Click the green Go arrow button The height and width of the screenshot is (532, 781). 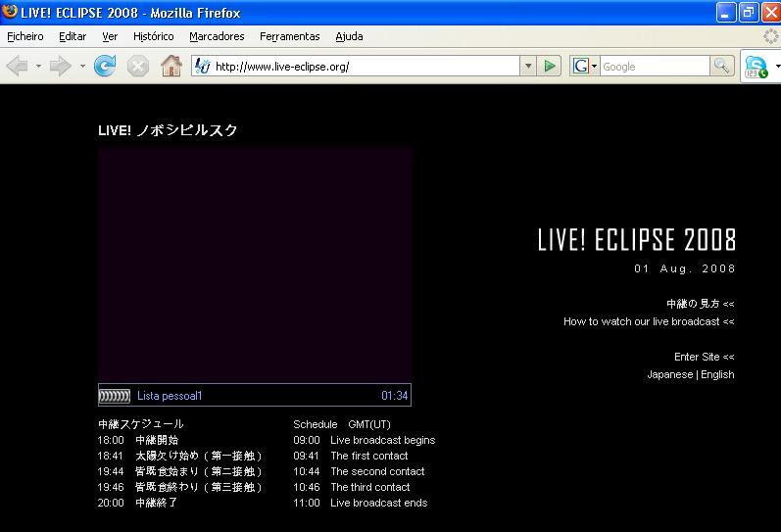tap(550, 66)
